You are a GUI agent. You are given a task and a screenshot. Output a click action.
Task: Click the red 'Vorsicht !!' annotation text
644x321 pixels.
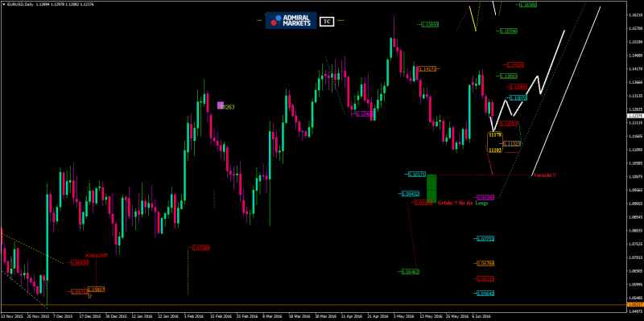pos(544,175)
